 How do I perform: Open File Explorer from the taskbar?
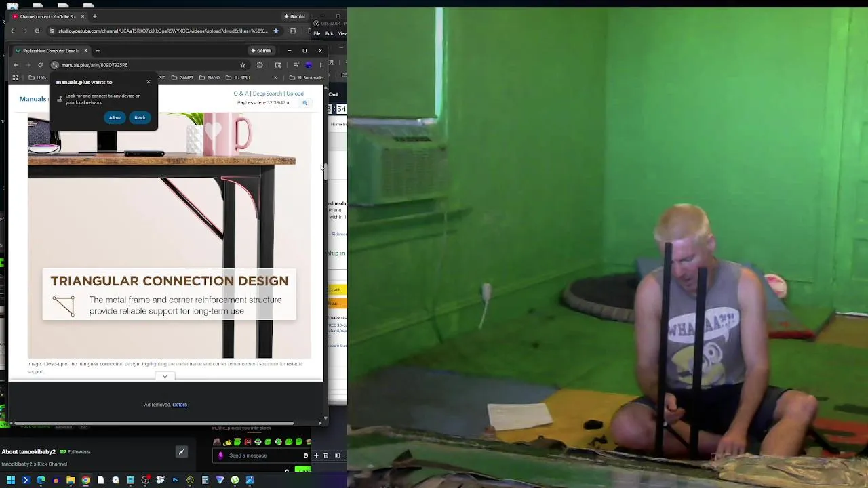(71, 481)
